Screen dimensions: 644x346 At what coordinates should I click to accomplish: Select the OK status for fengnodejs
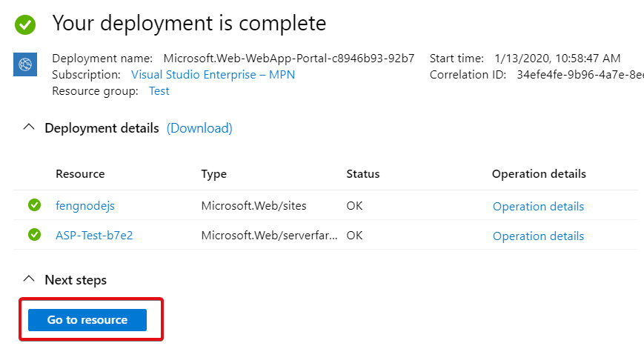click(354, 206)
